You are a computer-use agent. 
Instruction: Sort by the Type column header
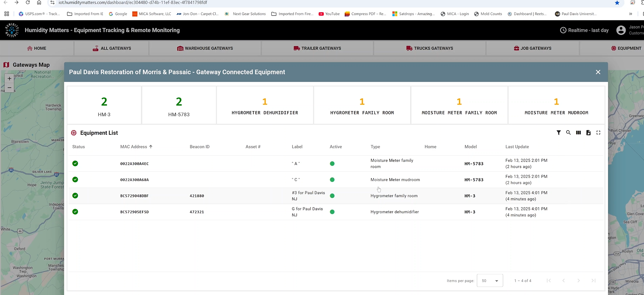tap(375, 147)
